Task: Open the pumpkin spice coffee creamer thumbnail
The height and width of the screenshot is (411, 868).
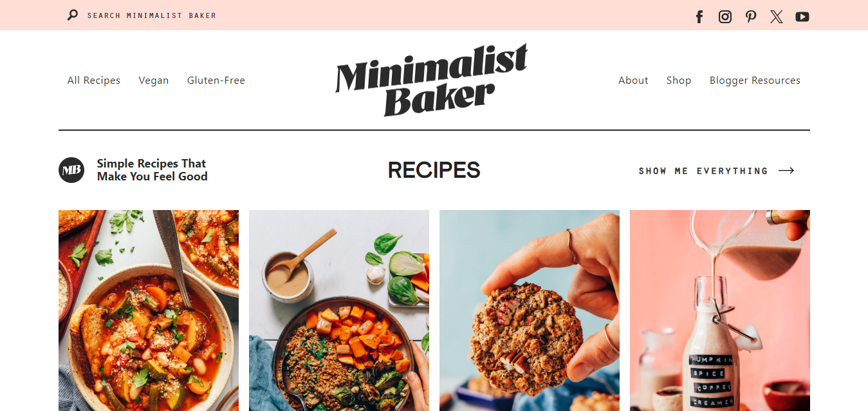Action: pyautogui.click(x=720, y=311)
